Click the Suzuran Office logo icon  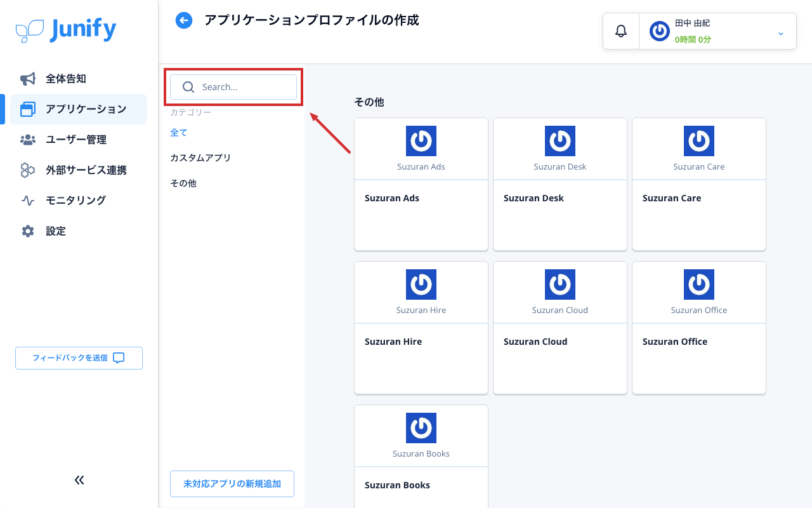(699, 284)
